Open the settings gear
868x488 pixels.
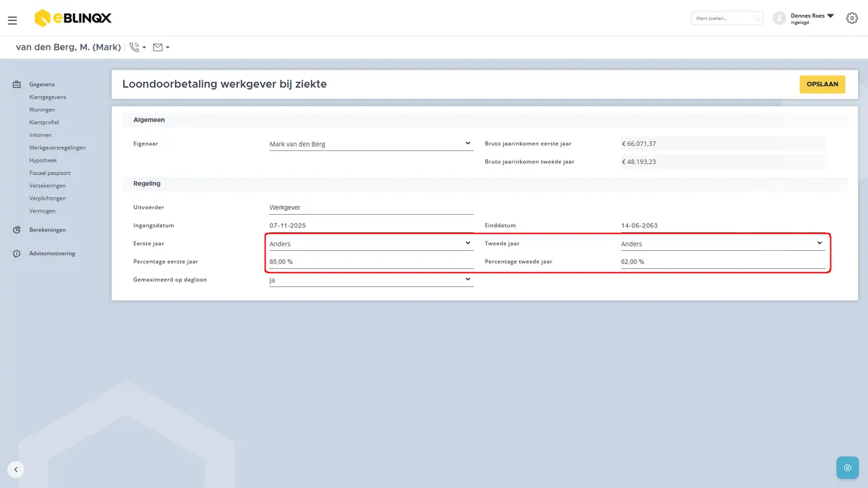[852, 18]
